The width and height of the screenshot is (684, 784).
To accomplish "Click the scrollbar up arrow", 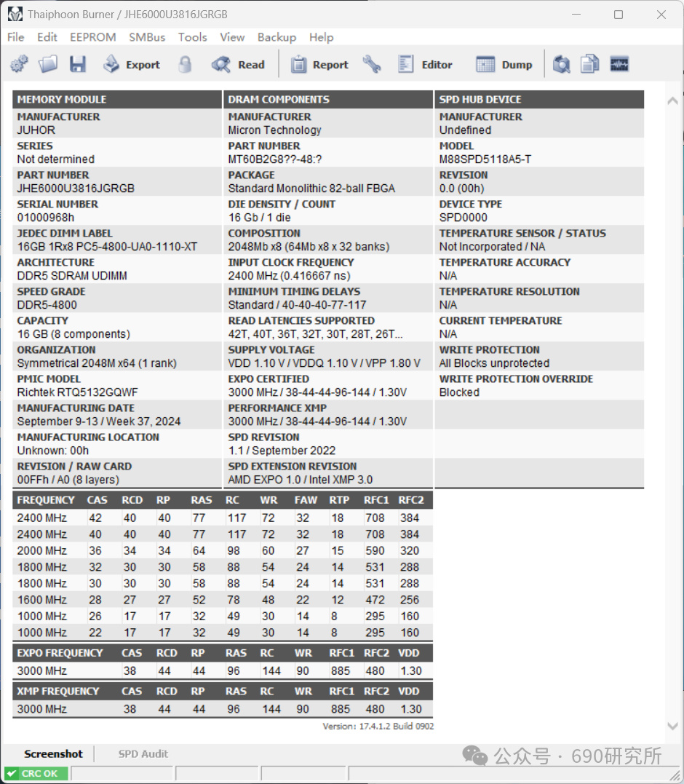I will pyautogui.click(x=672, y=100).
